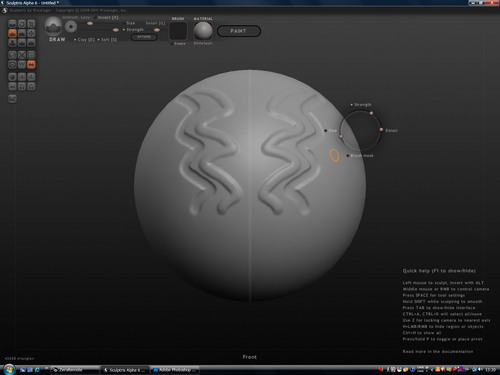Click the GoZ icon below the tool grid
This screenshot has width=500, height=375.
(x=12, y=99)
